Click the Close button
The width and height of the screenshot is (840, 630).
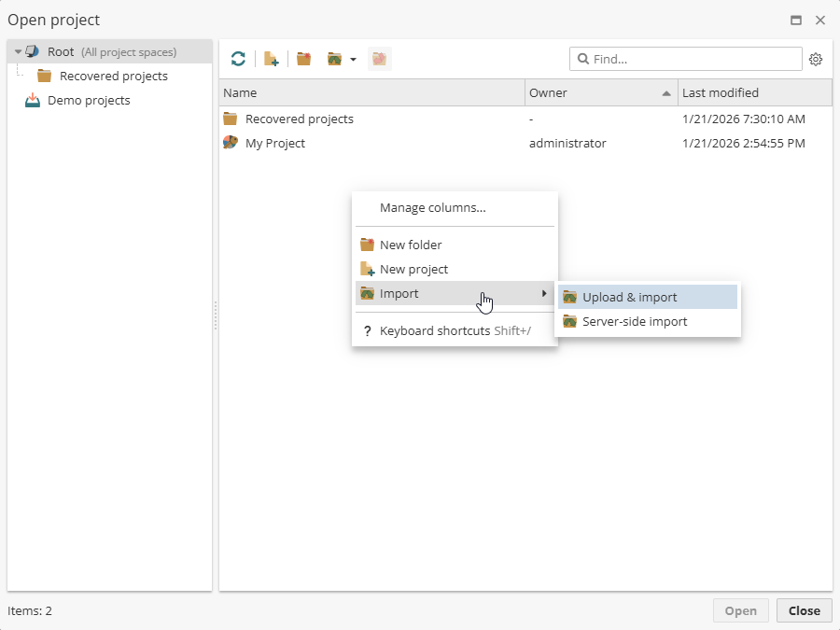tap(804, 610)
